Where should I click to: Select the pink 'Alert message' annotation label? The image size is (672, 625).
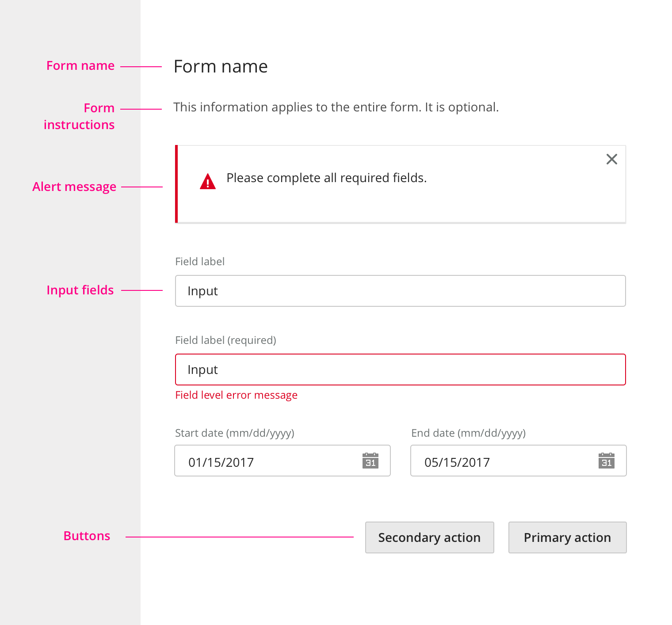click(74, 187)
